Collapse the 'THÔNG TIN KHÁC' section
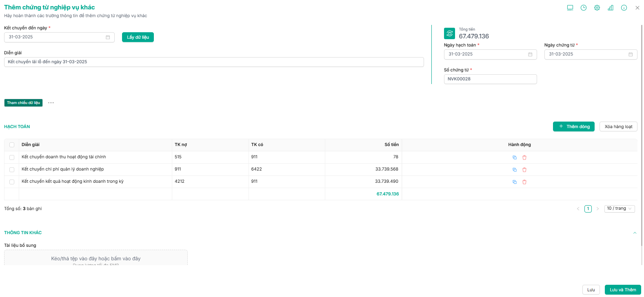This screenshot has height=297, width=644. pyautogui.click(x=635, y=233)
